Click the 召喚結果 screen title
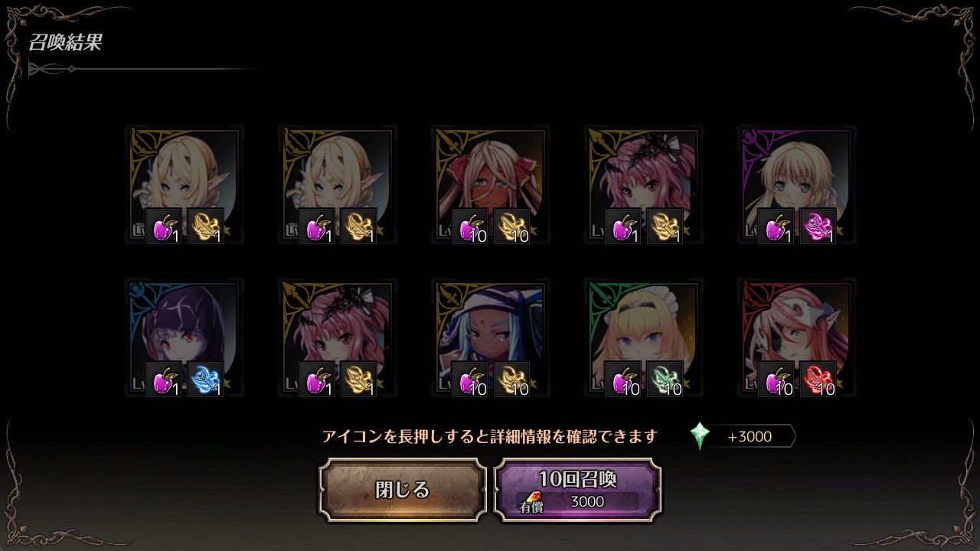The width and height of the screenshot is (980, 551). (65, 42)
